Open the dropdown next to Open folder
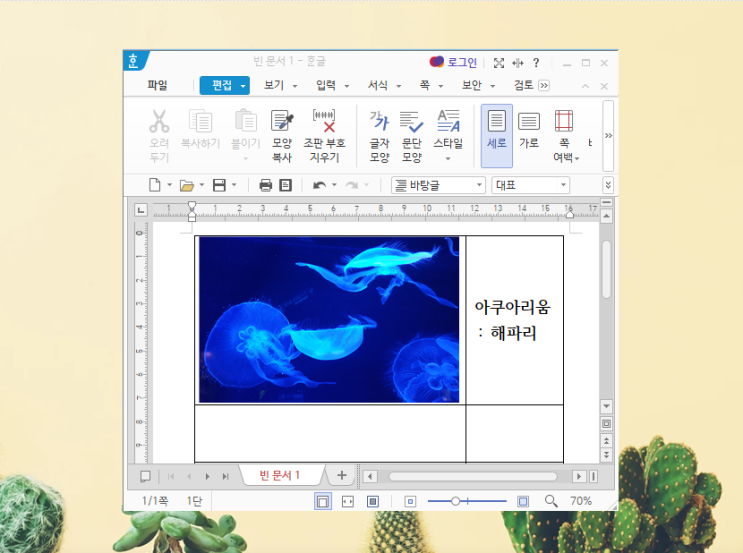743x553 pixels. [202, 185]
